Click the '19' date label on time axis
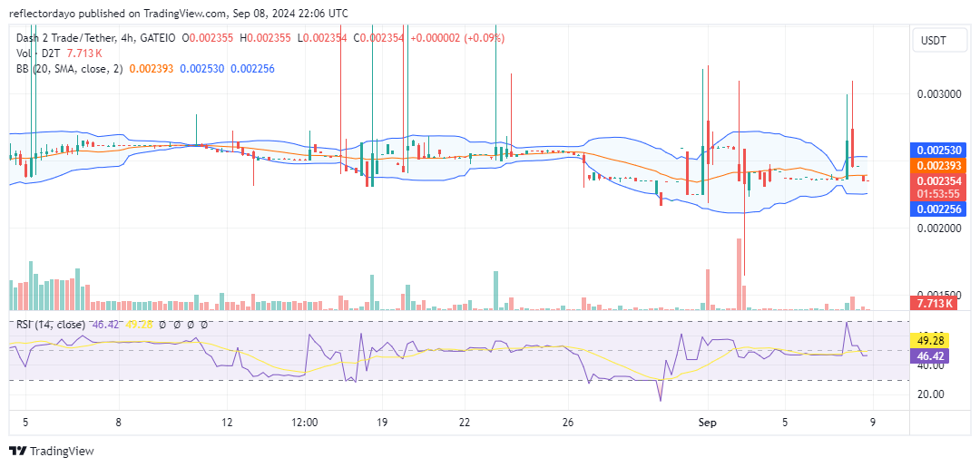The height and width of the screenshot is (467, 980). (383, 423)
